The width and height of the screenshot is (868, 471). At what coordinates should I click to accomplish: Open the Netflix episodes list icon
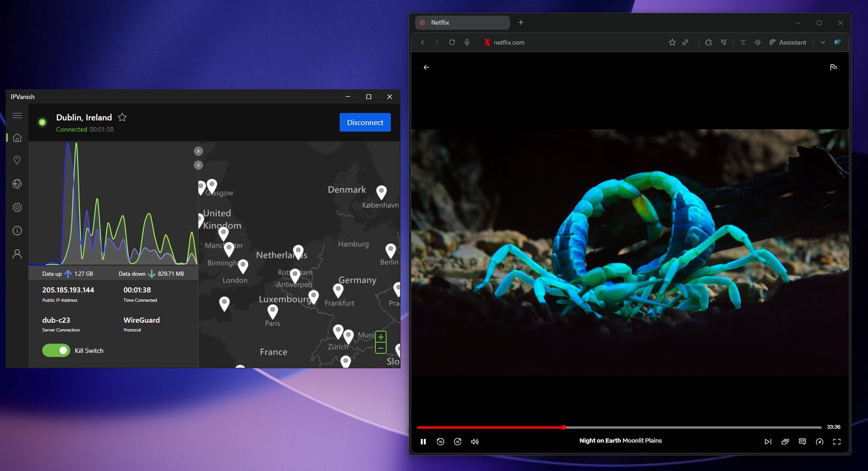tap(785, 442)
